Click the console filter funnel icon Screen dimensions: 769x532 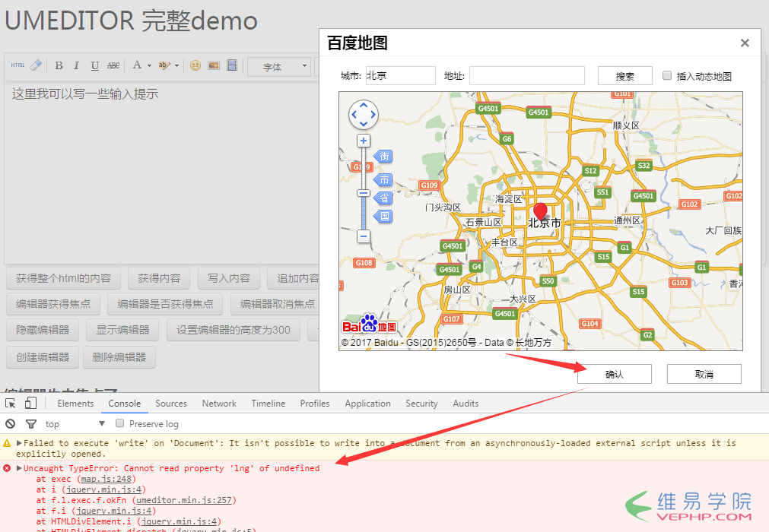[31, 424]
